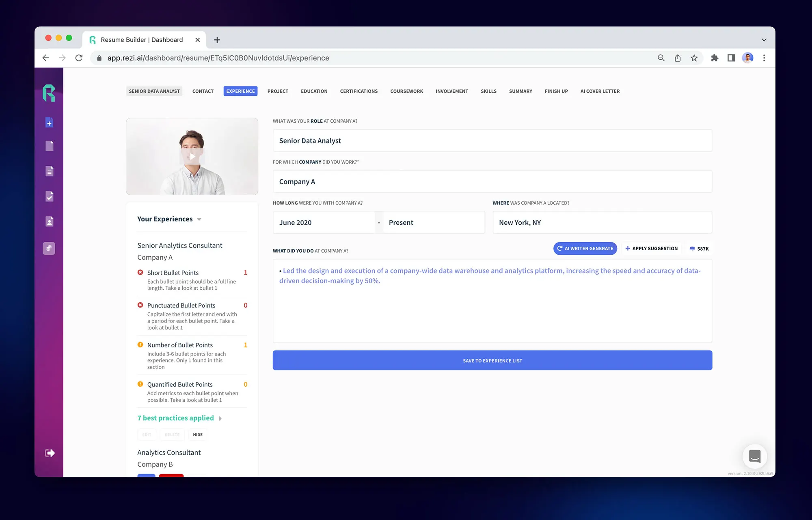Toggle the browser side panel icon
This screenshot has width=812, height=520.
731,58
